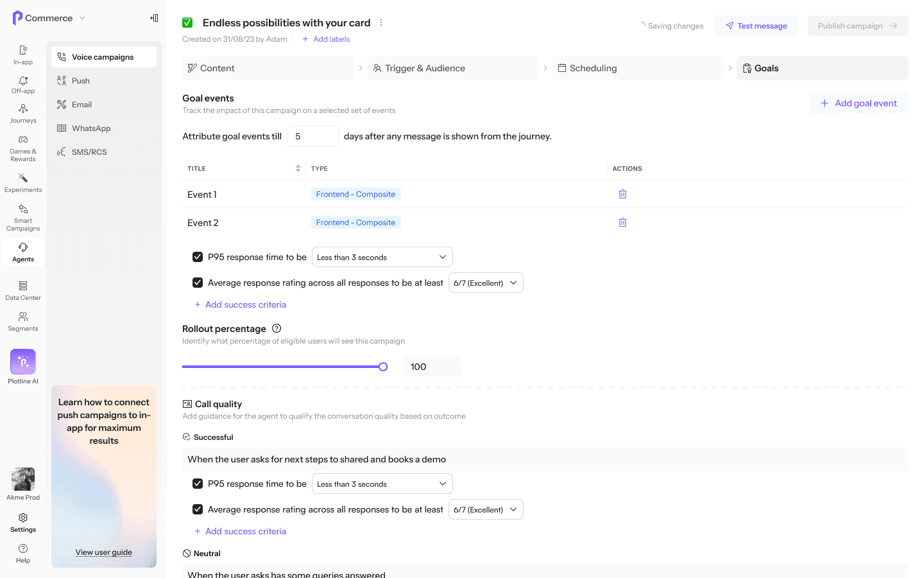The width and height of the screenshot is (924, 578).
Task: Click the Add goal event button
Action: 859,103
